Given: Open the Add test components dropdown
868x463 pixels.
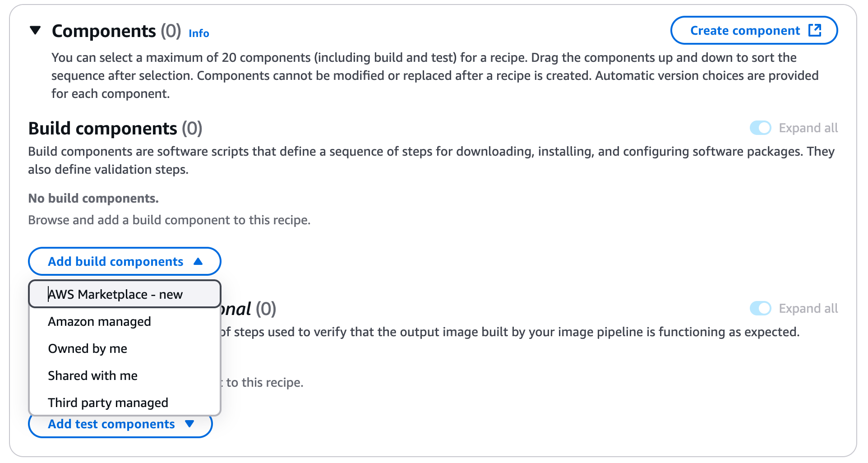Looking at the screenshot, I should click(111, 425).
